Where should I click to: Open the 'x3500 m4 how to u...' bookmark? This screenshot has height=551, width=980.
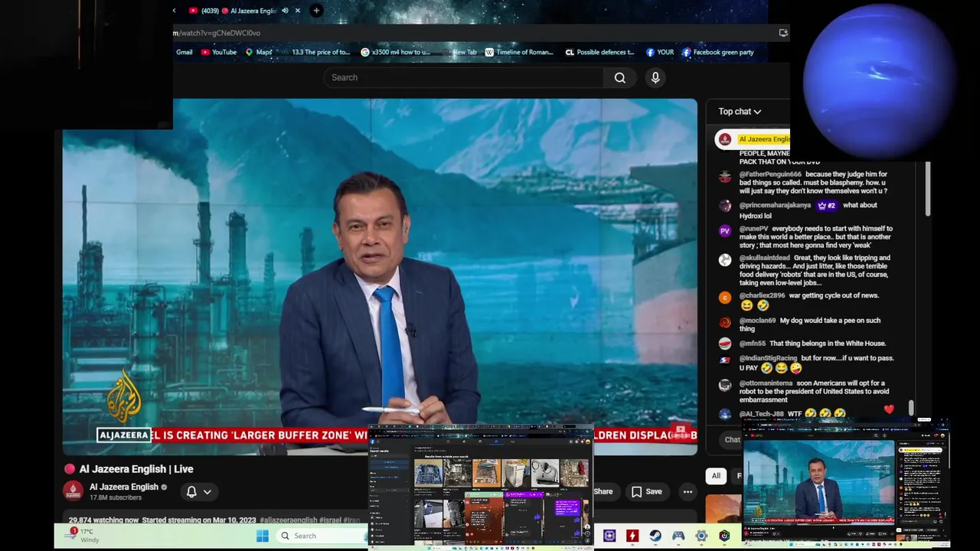395,52
